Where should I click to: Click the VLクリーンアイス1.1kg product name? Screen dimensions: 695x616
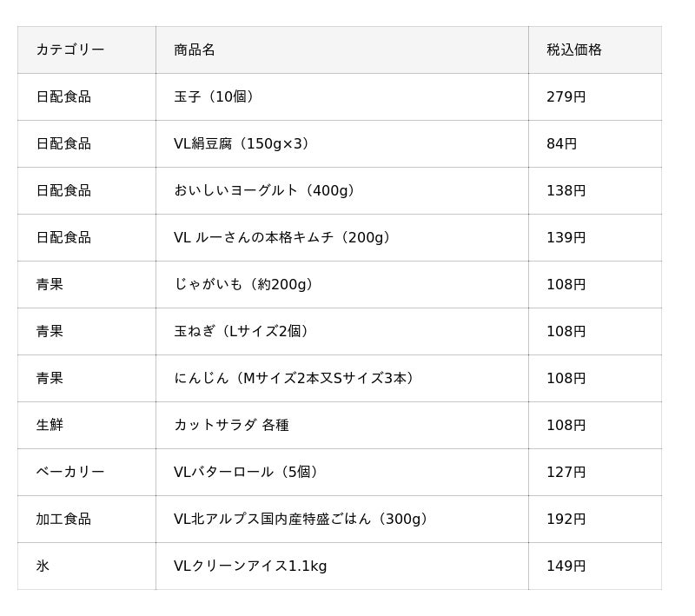pyautogui.click(x=250, y=566)
